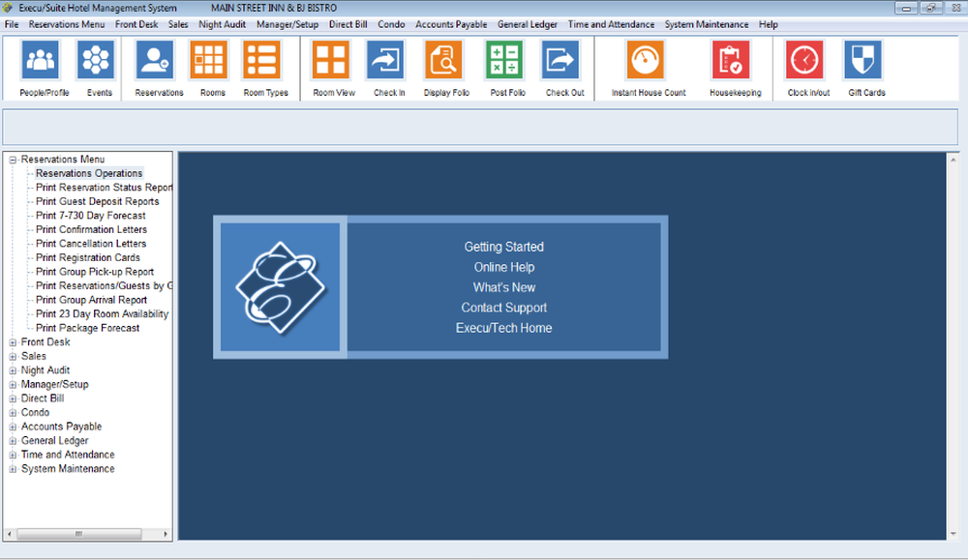The image size is (968, 560).
Task: Select the Check In icon
Action: [x=386, y=60]
